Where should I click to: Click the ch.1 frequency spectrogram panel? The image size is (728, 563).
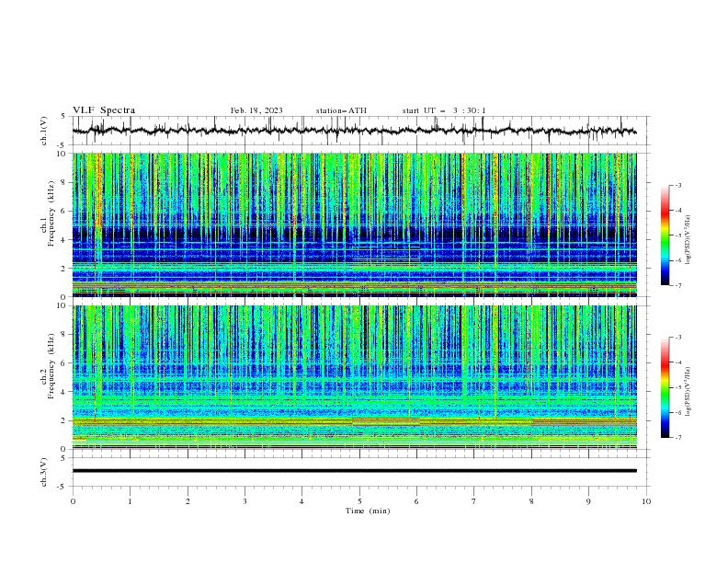click(x=355, y=224)
